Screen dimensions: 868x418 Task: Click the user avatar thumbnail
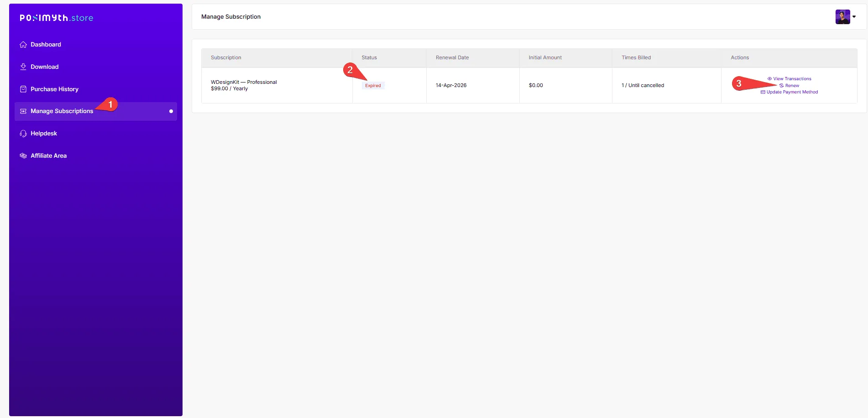[x=842, y=17]
